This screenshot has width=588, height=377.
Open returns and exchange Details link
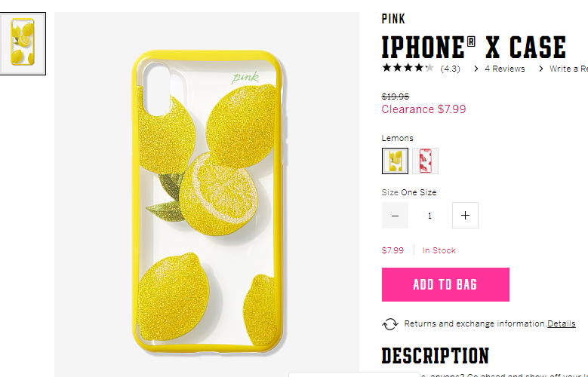click(561, 323)
